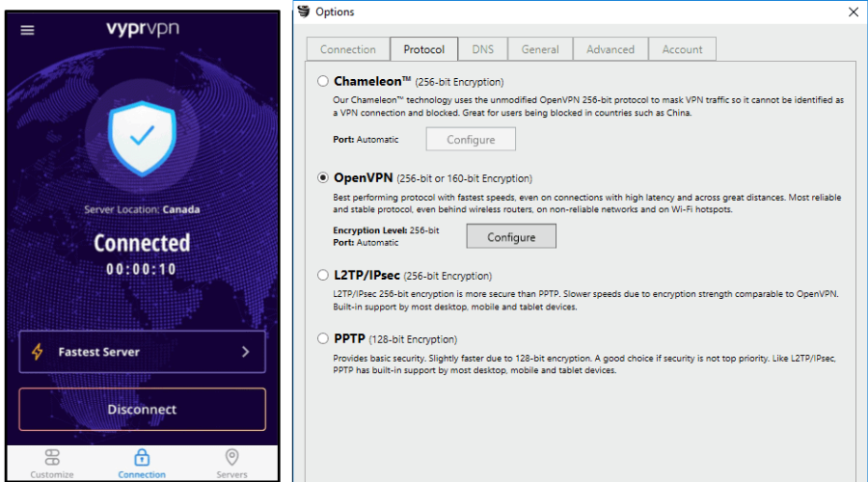
Task: Click Configure button under Chameleon
Action: (x=471, y=140)
